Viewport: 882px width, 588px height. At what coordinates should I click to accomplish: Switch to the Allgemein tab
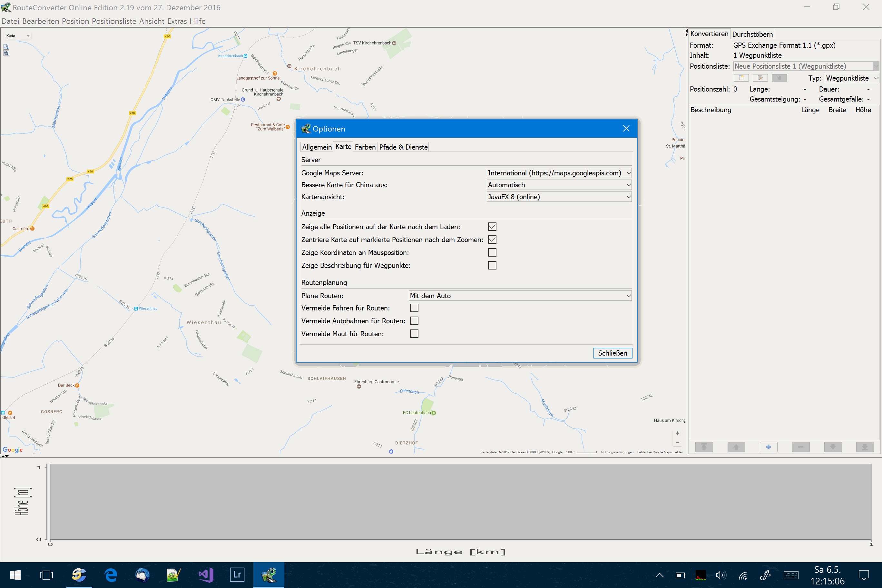click(x=317, y=147)
